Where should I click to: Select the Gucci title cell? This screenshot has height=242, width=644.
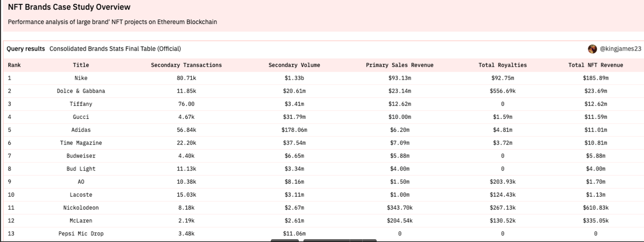click(x=81, y=117)
